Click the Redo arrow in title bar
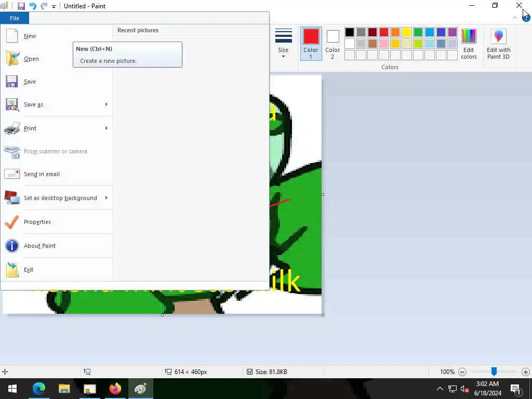The image size is (532, 399). (x=44, y=6)
